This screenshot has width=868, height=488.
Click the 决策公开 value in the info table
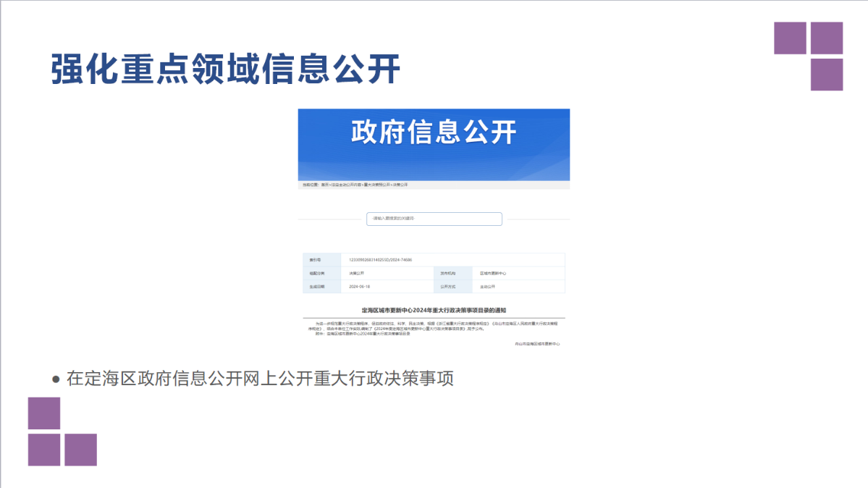tap(356, 274)
